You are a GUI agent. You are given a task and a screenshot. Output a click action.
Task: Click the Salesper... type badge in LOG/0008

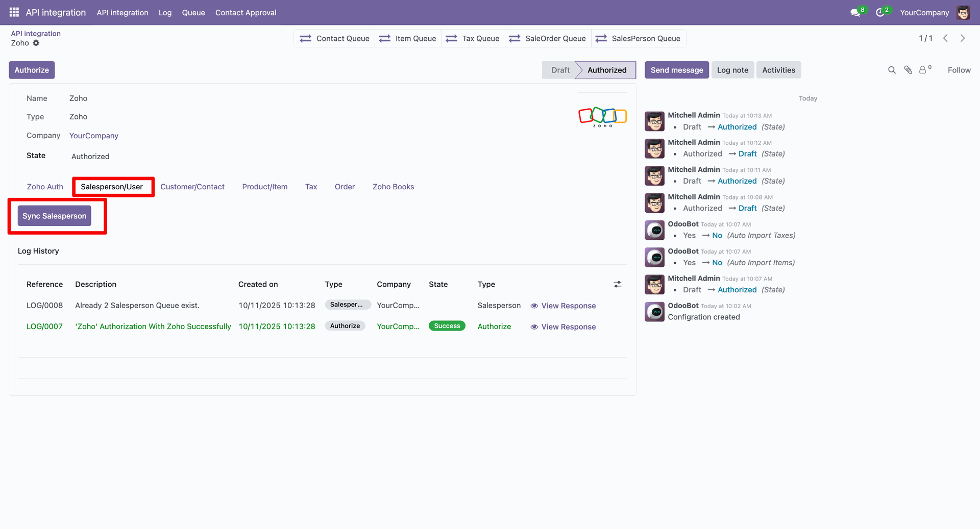(348, 305)
